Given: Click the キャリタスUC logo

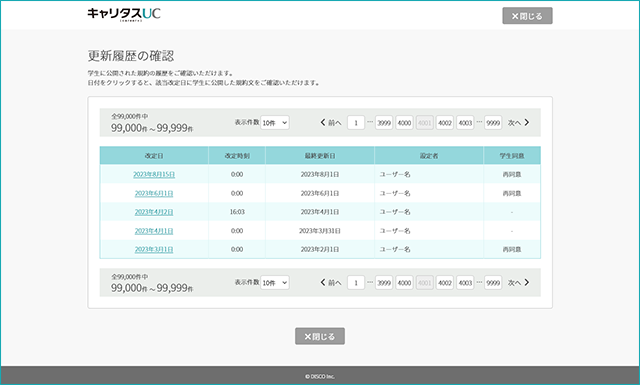Looking at the screenshot, I should tap(124, 14).
